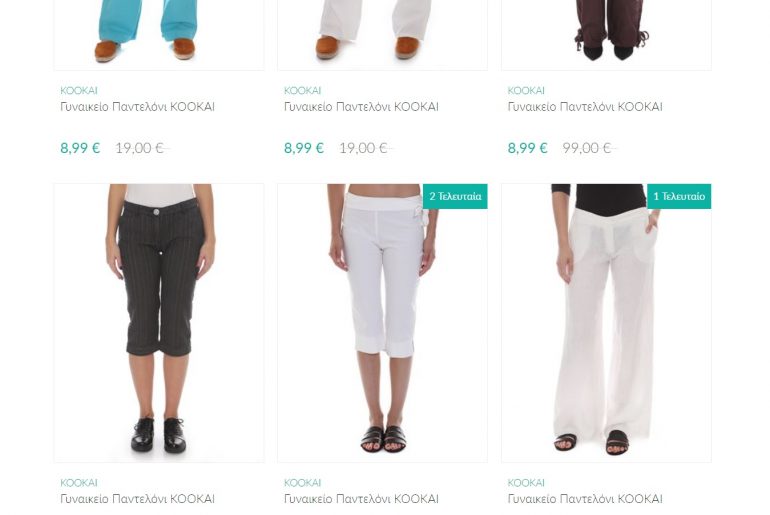The height and width of the screenshot is (515, 770).
Task: Open the white wide-leg linen pants image
Action: point(606,323)
